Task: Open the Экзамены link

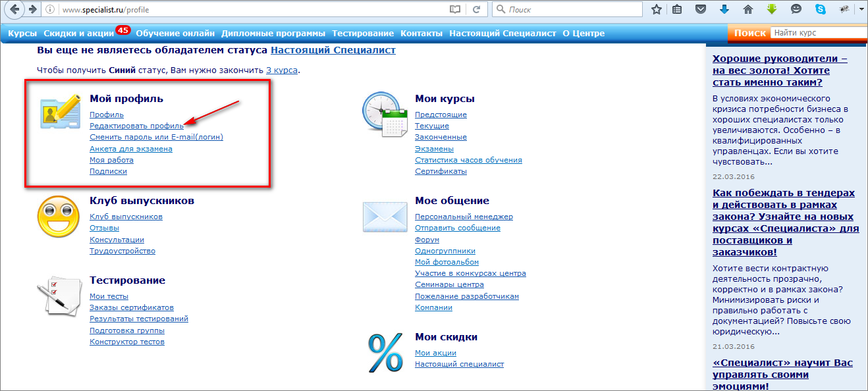Action: point(434,149)
